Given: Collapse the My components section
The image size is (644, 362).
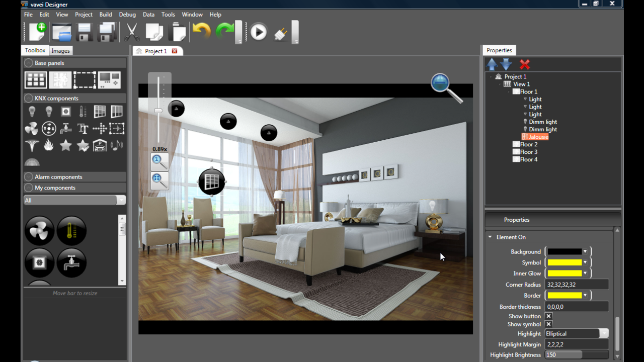Looking at the screenshot, I should (29, 188).
